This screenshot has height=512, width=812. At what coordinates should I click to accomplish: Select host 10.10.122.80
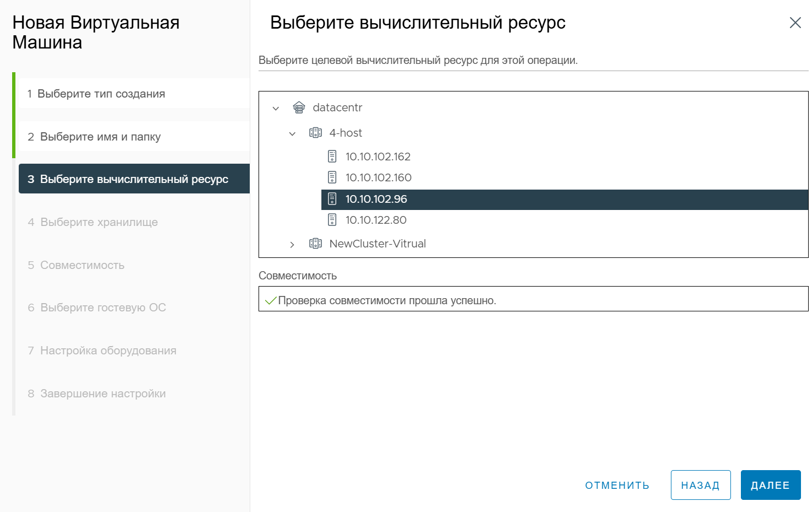[376, 220]
